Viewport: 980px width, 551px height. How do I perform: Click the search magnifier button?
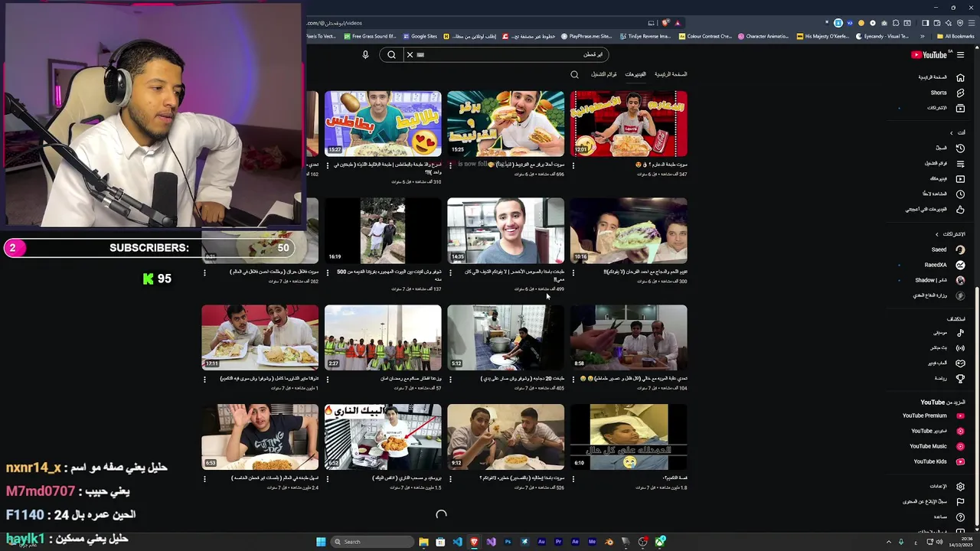391,55
